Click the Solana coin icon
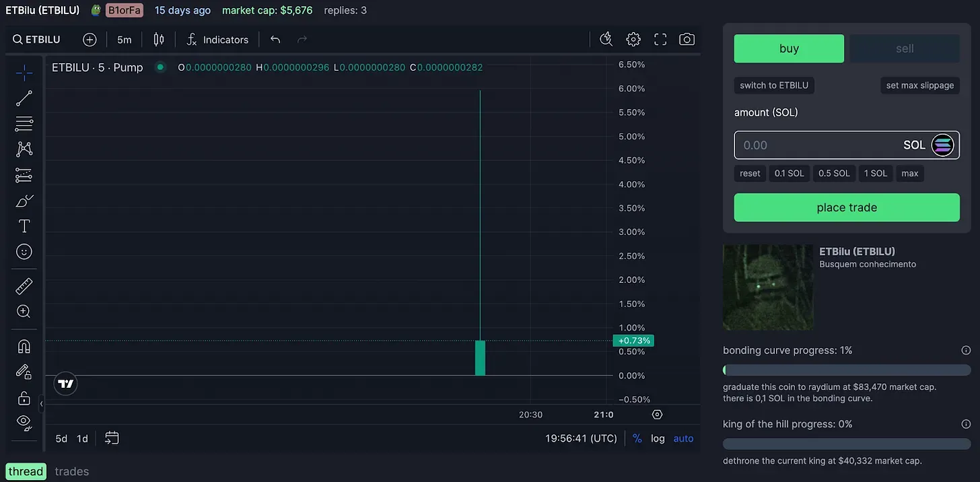The image size is (980, 482). (x=942, y=145)
